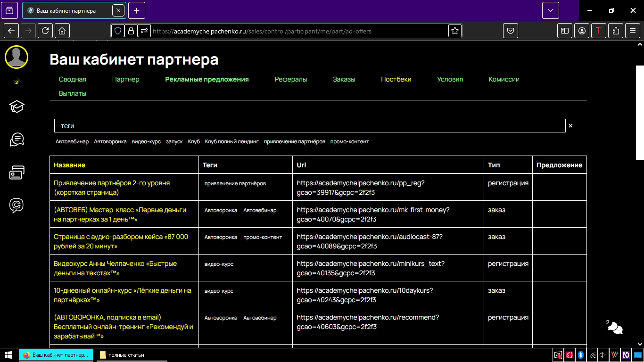Show site security padlock info
Viewport: 644px width, 362px height.
131,31
